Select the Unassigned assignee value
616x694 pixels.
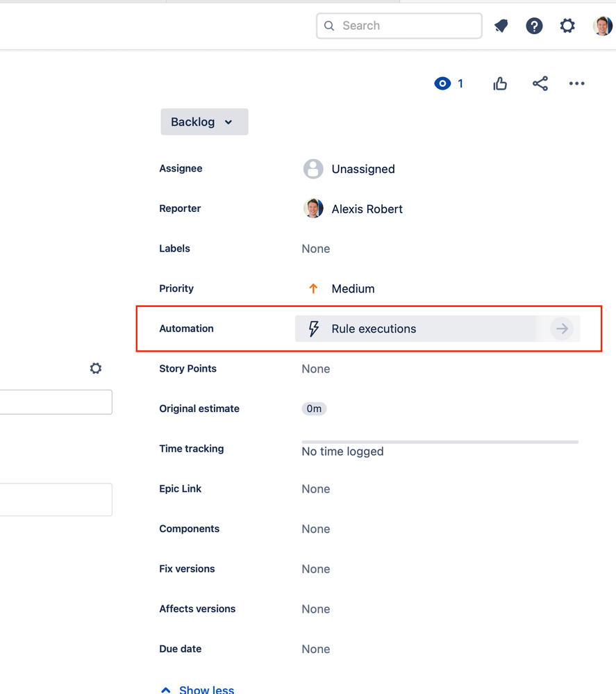363,169
